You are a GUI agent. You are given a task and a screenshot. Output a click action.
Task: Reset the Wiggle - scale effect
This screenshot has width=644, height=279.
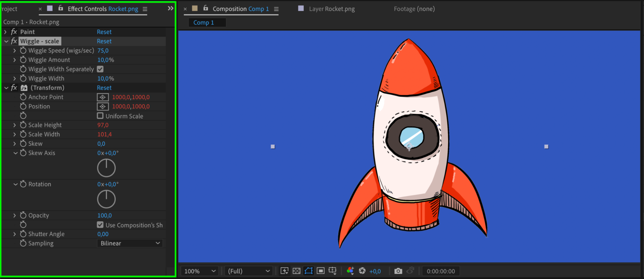104,41
